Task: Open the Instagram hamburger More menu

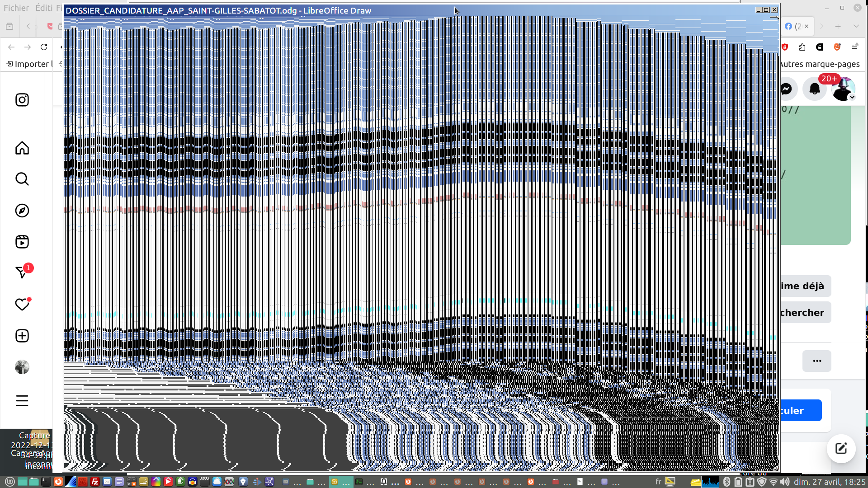Action: coord(22,401)
